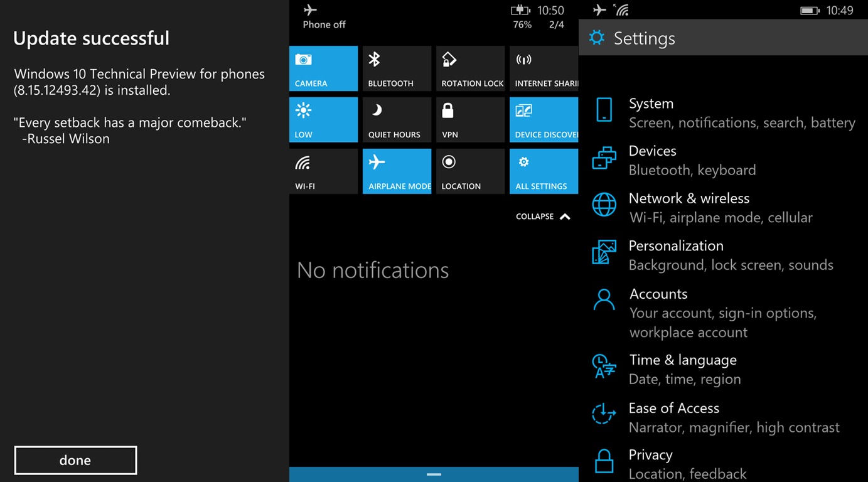Image resolution: width=868 pixels, height=482 pixels.
Task: Disable Airplane Mode tile
Action: [x=397, y=171]
